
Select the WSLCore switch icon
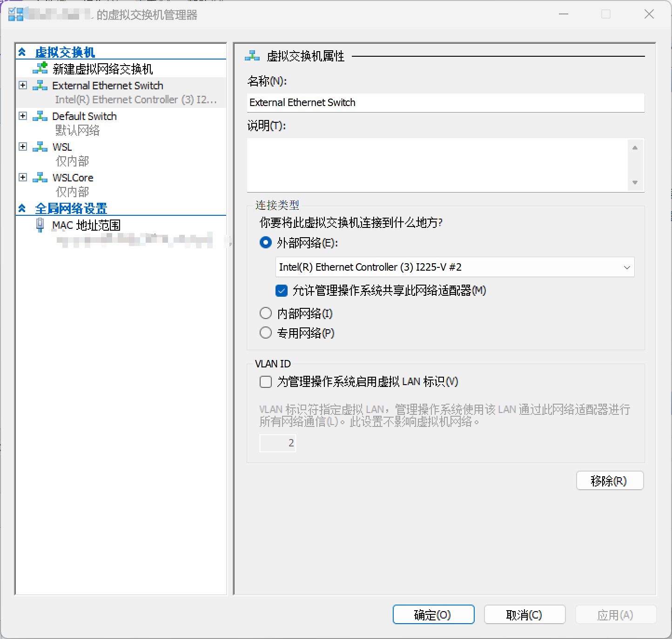40,177
